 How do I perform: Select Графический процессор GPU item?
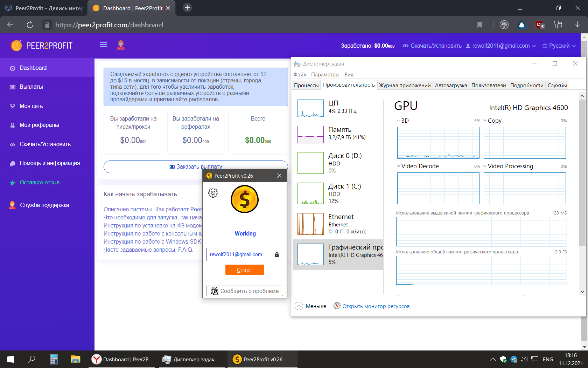click(x=338, y=254)
